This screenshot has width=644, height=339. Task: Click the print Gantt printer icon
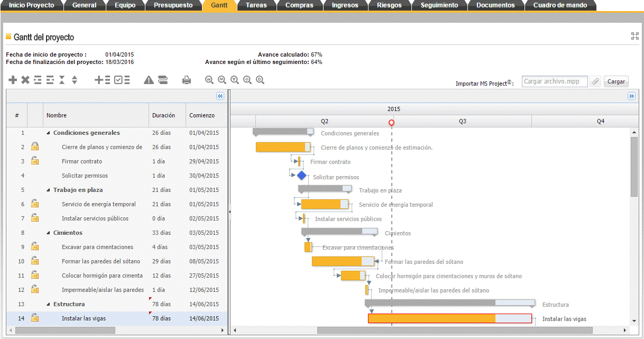187,80
